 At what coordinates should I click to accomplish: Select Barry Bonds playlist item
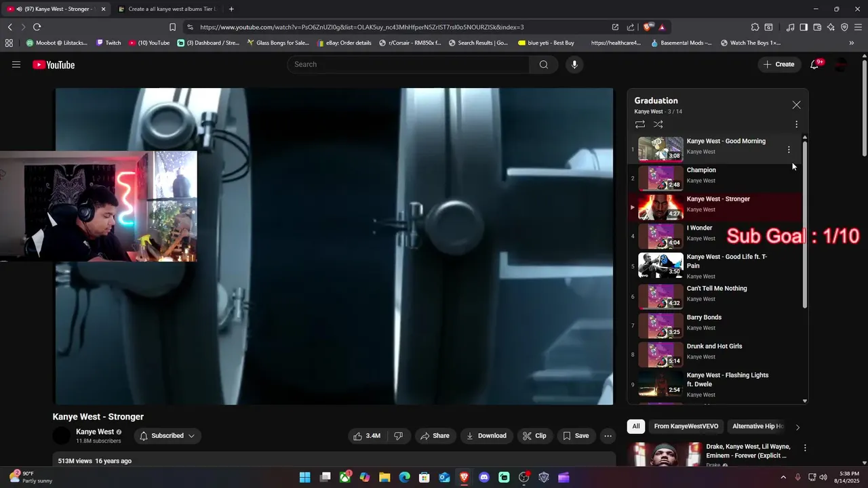[715, 325]
